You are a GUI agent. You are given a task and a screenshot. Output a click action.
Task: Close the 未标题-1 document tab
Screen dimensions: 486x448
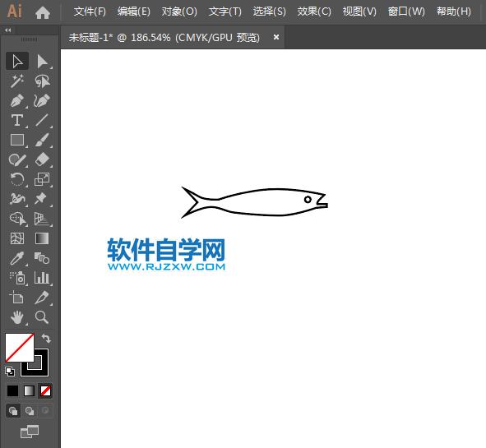tap(276, 37)
